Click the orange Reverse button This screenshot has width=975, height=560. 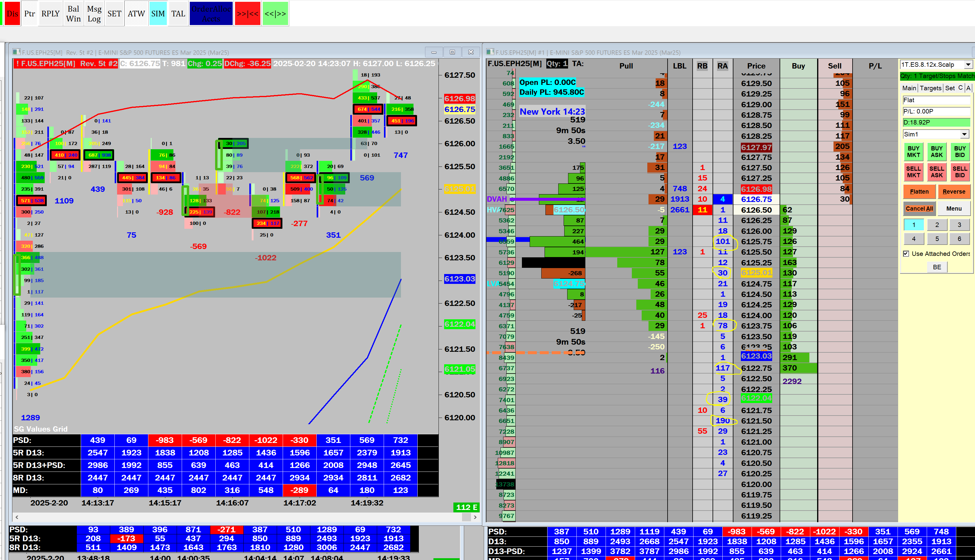point(954,192)
